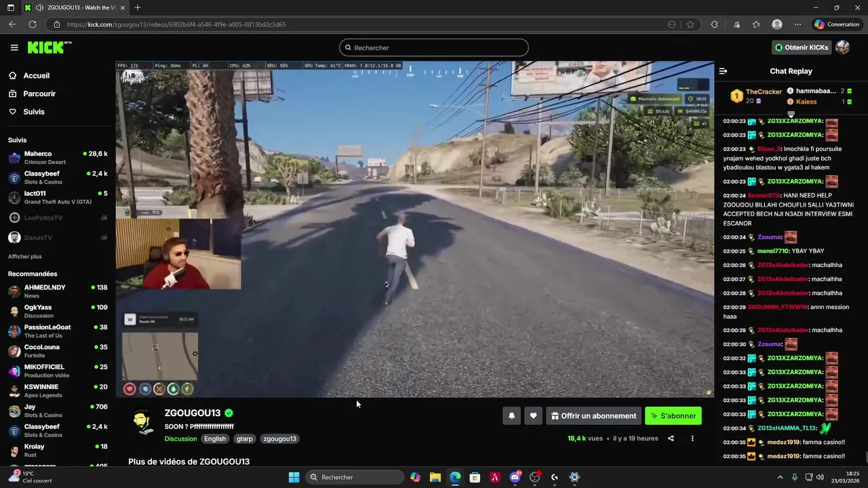868x488 pixels.
Task: Open Settings gear in the taskbar
Action: pyautogui.click(x=574, y=477)
